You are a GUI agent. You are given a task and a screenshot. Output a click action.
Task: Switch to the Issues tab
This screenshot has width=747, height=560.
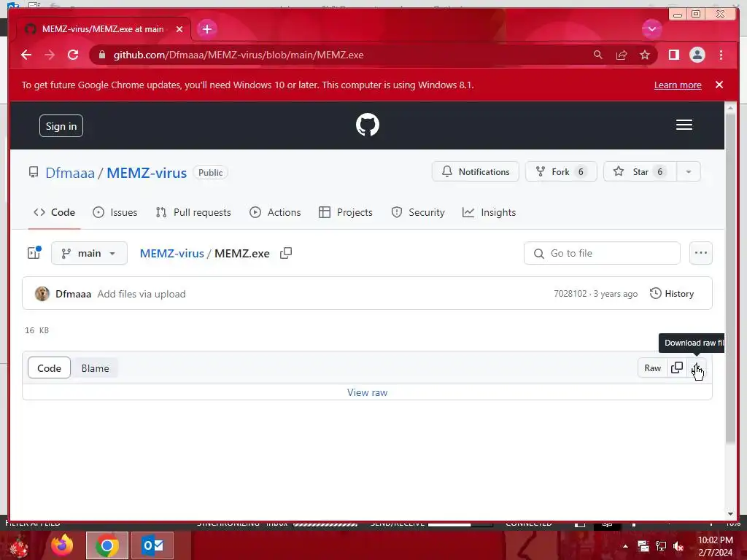coord(115,212)
